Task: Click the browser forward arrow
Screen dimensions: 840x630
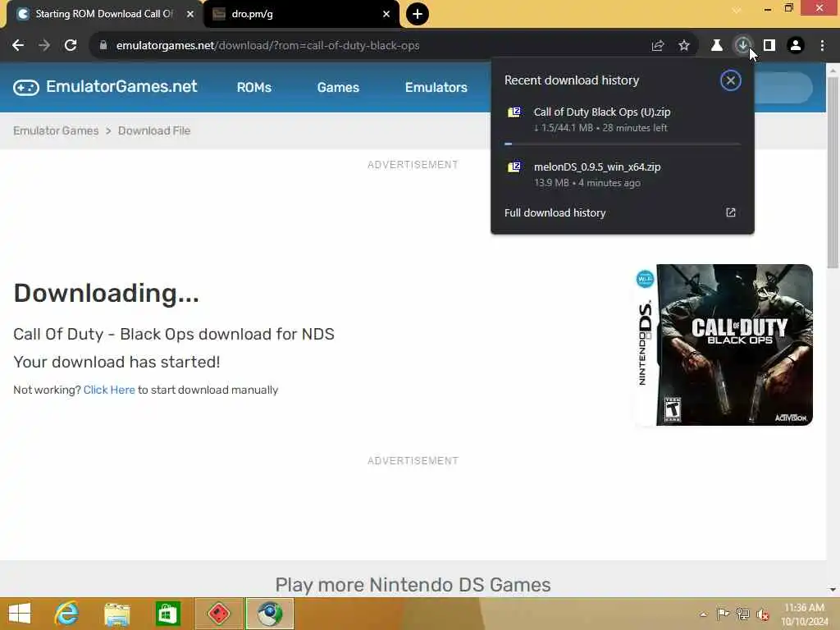Action: tap(44, 46)
